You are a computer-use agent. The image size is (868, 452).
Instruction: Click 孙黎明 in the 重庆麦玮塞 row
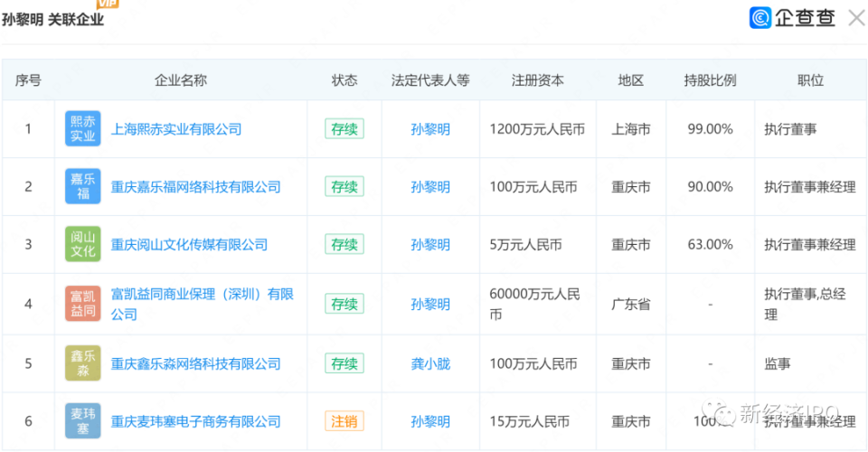[x=430, y=421]
